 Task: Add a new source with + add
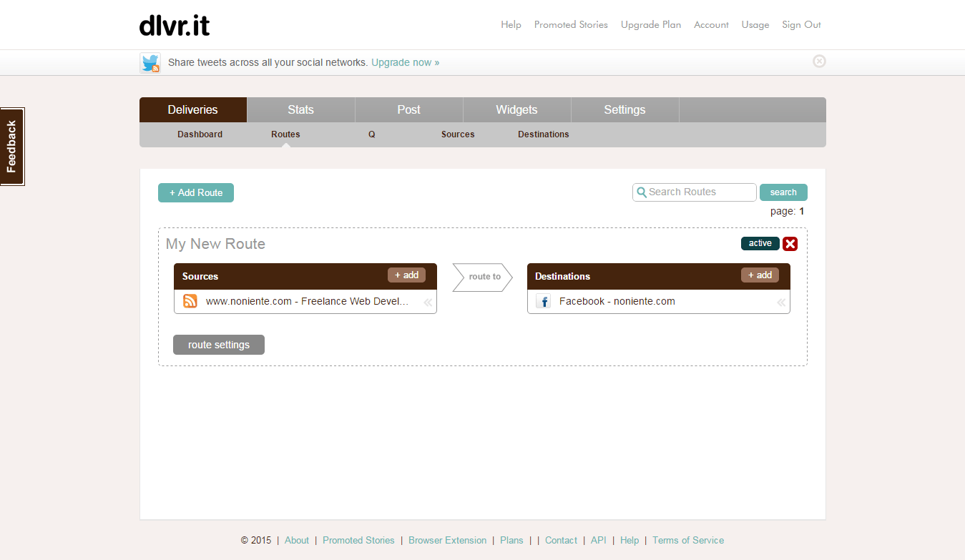point(406,275)
